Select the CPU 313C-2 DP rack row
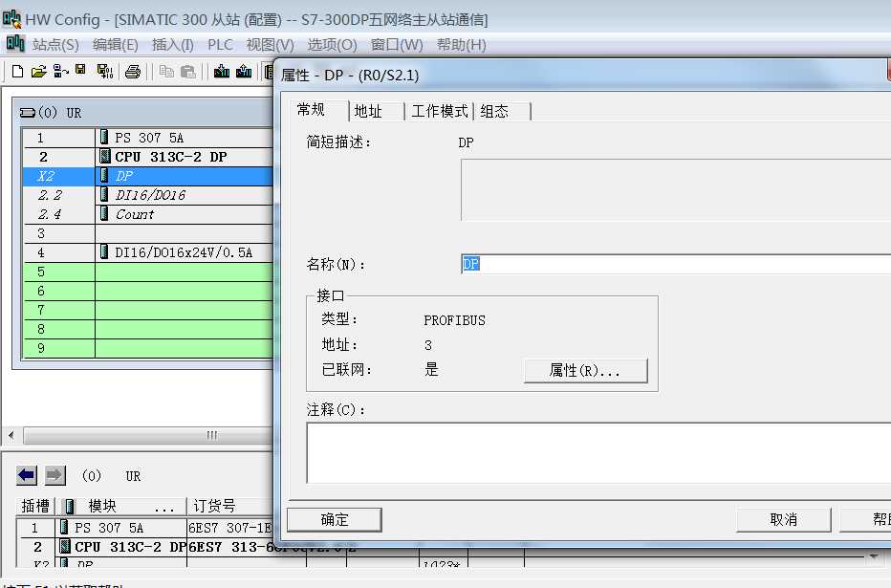 [x=148, y=157]
